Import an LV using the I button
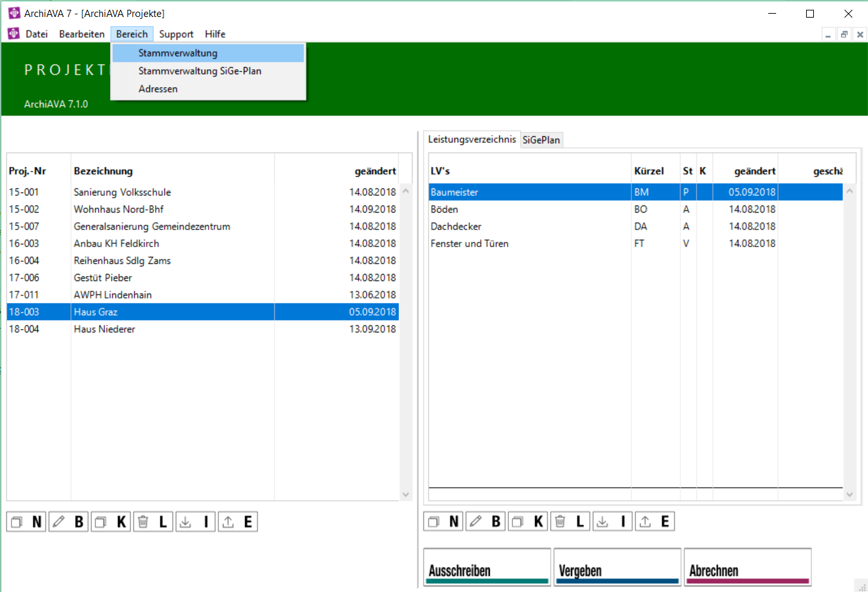 (613, 522)
